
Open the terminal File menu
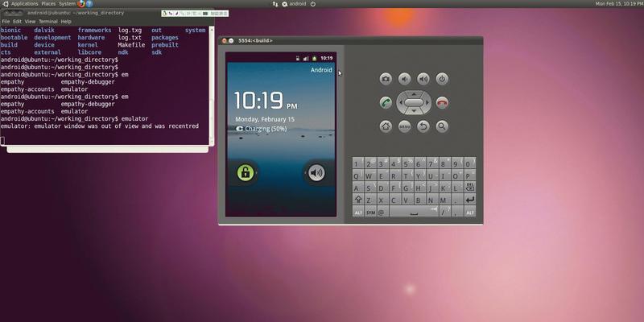[6, 22]
